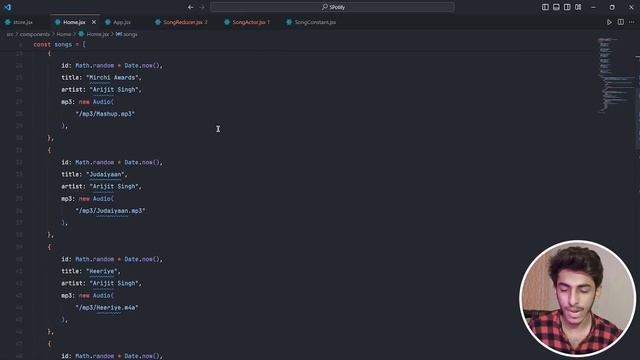Split the editor to the right

pyautogui.click(x=621, y=22)
